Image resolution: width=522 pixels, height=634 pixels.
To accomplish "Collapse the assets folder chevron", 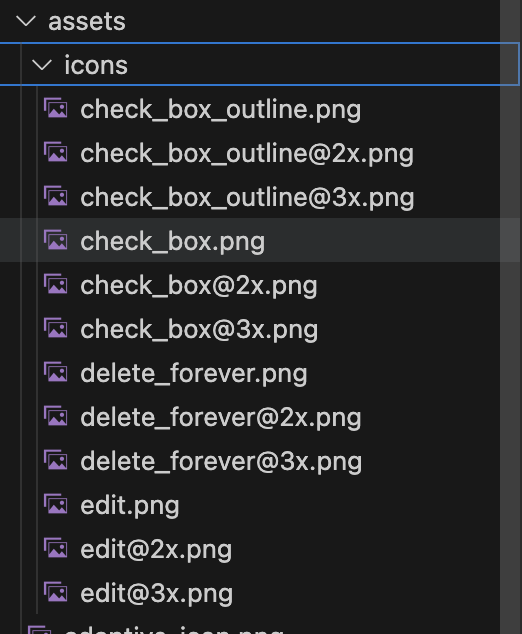I will [x=26, y=21].
